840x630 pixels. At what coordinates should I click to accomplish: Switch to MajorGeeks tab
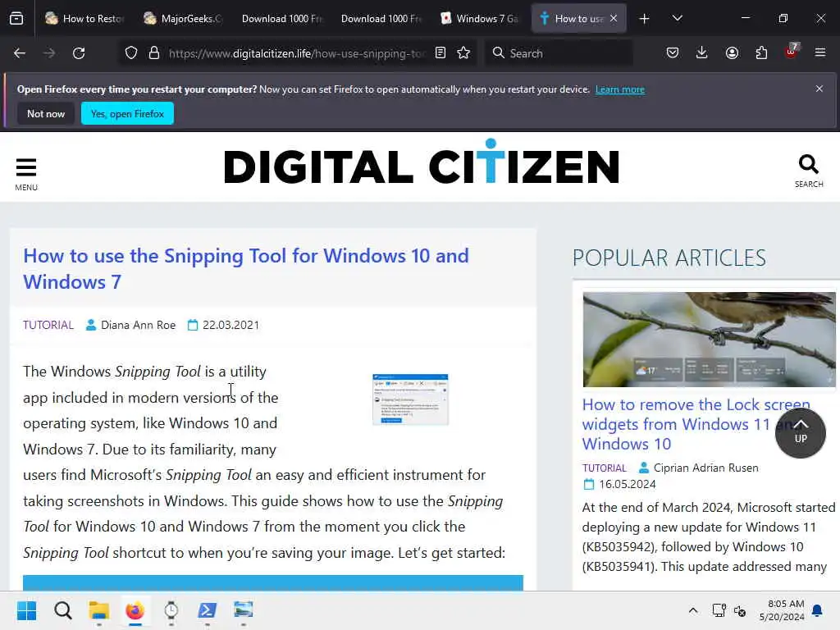183,19
